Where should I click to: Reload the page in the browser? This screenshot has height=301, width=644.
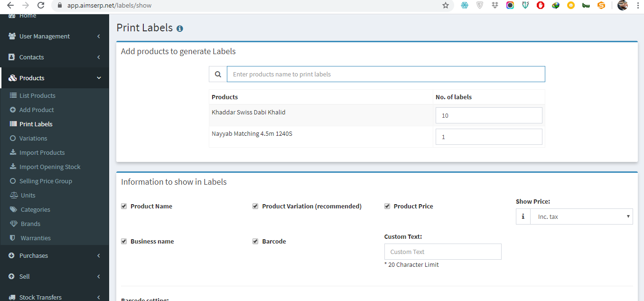(x=41, y=5)
